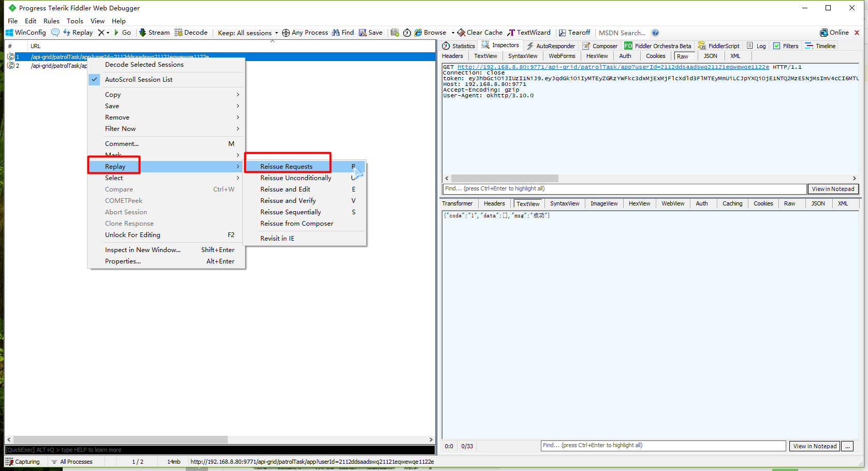The height and width of the screenshot is (471, 868).
Task: Click the Any Process target icon
Action: pos(286,33)
